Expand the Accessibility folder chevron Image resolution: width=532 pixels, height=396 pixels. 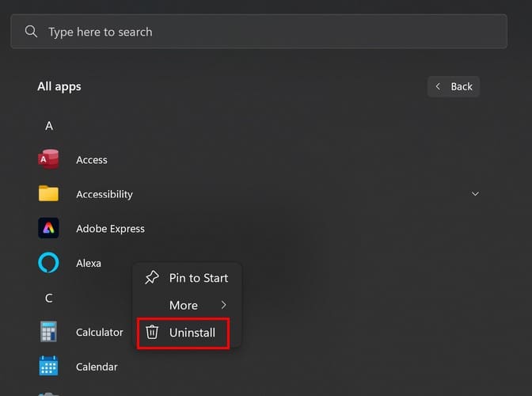475,194
